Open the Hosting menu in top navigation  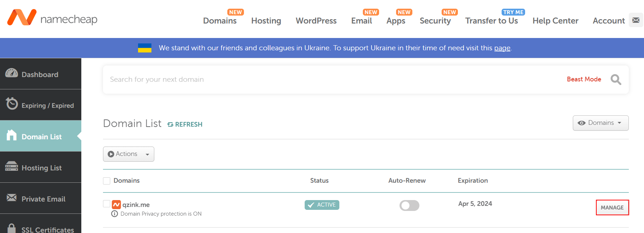pyautogui.click(x=266, y=21)
